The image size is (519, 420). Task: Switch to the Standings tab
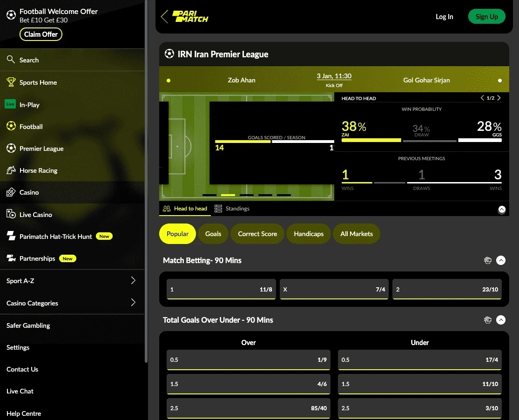coord(232,208)
